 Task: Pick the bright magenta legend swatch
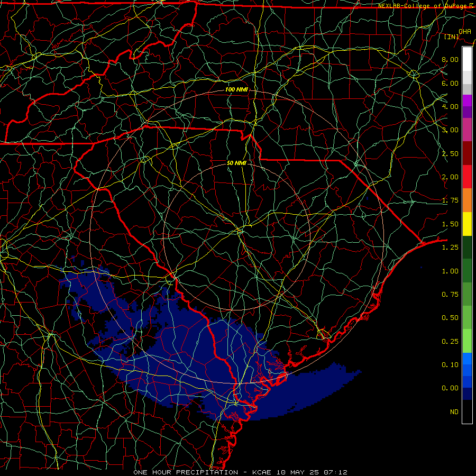467,100
